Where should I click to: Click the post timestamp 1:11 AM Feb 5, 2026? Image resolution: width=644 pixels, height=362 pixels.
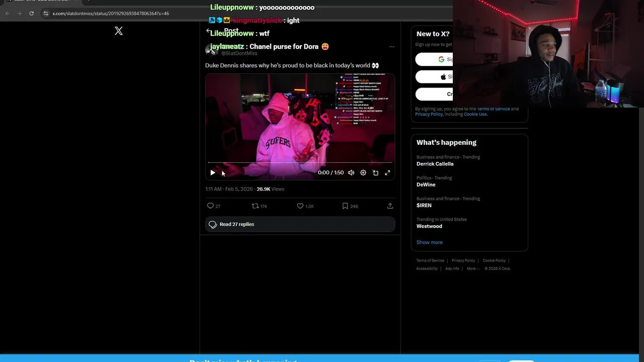coord(229,189)
